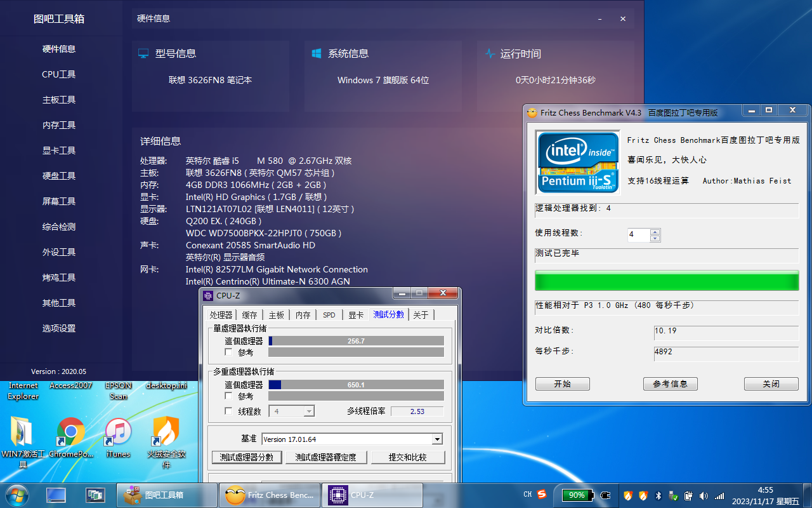Enable multi-thread 參考 checkbox
This screenshot has height=508, width=812.
[x=228, y=396]
